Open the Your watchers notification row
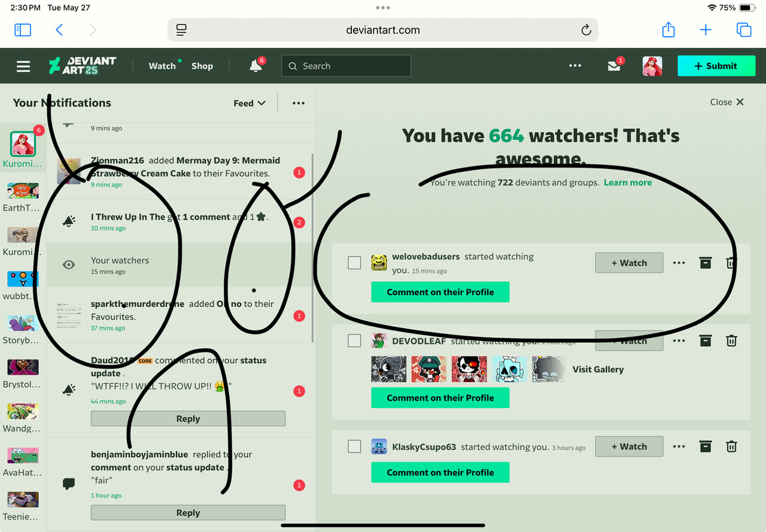The height and width of the screenshot is (532, 766). [x=180, y=265]
